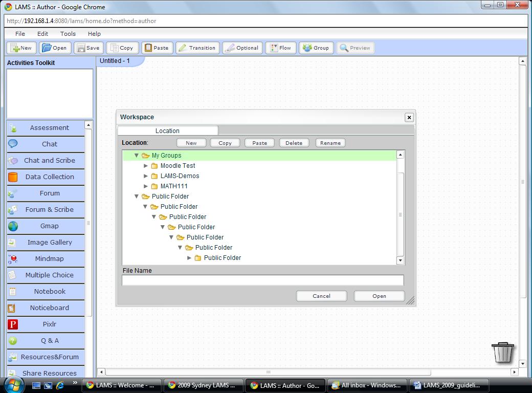
Task: Click the Flow toolbar button
Action: pyautogui.click(x=280, y=48)
